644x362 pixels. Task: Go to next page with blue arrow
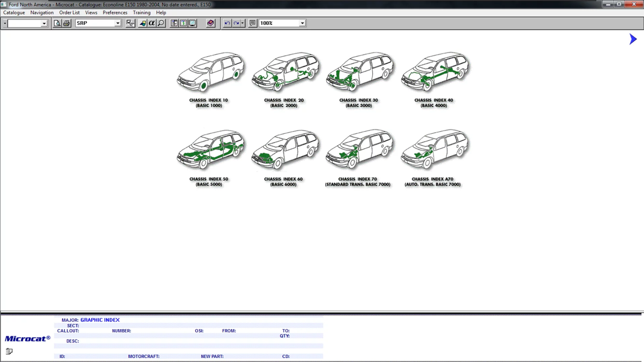632,39
